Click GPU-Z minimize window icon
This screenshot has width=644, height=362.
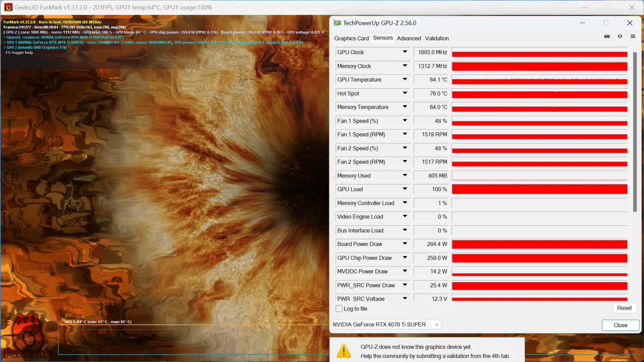pos(582,23)
